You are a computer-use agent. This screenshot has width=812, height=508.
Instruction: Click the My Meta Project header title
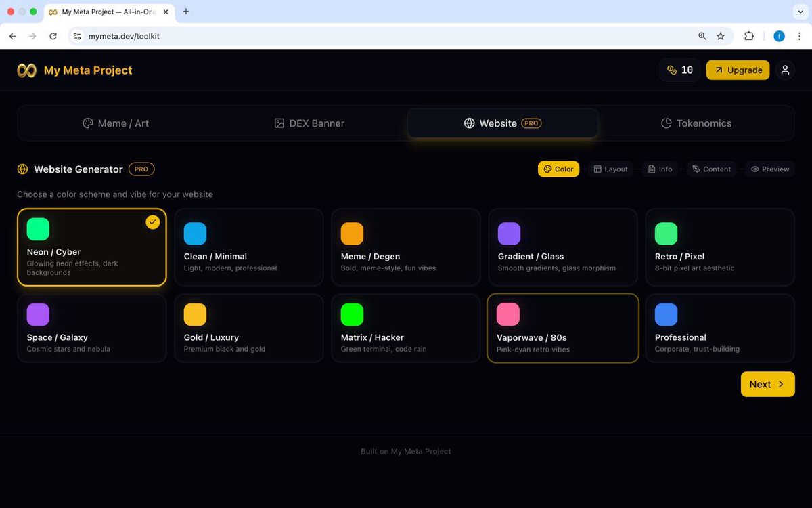[88, 70]
